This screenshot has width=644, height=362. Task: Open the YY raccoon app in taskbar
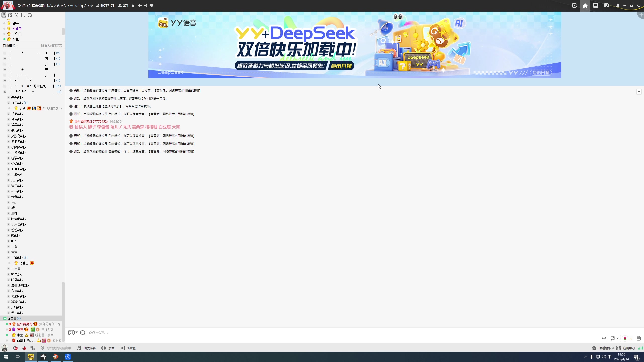point(31,357)
